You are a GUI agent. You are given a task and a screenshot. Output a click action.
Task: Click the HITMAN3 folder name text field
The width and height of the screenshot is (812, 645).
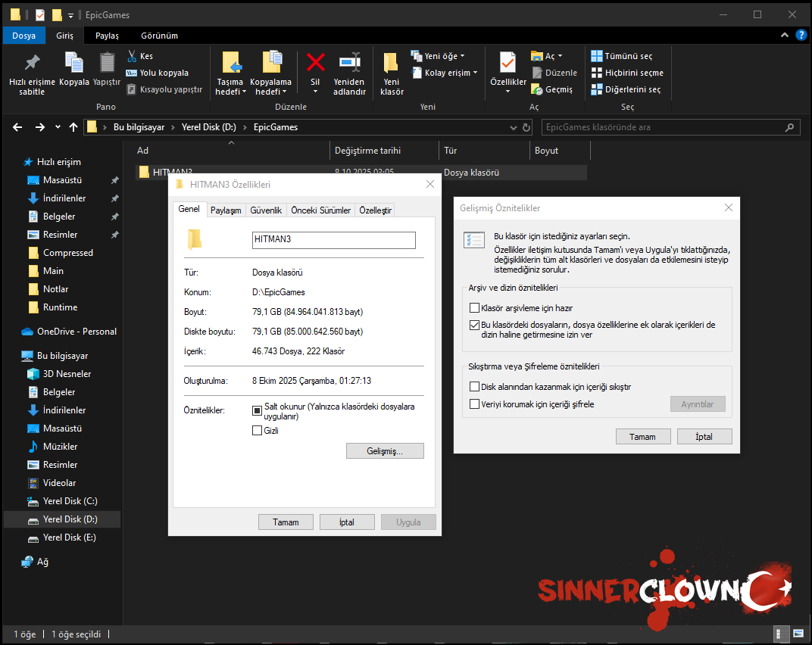coord(333,240)
